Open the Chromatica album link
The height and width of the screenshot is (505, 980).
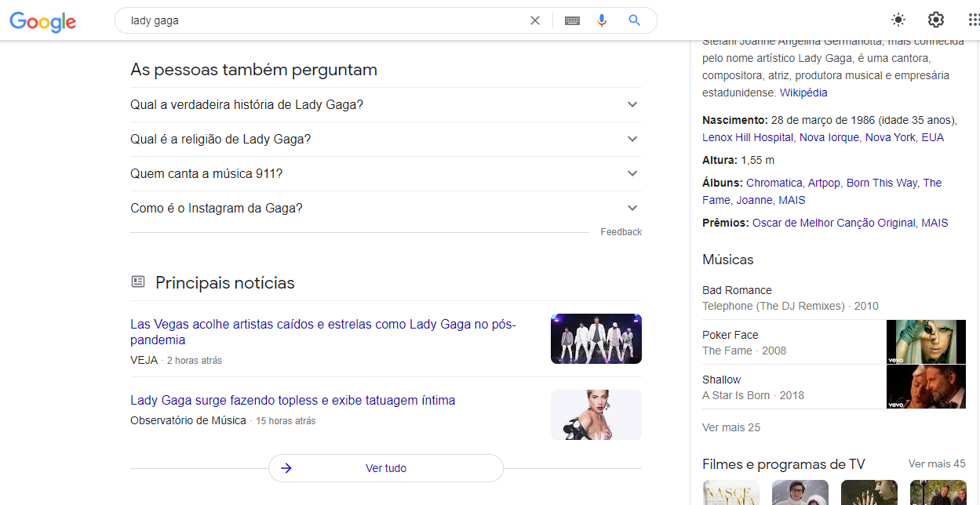pos(774,183)
